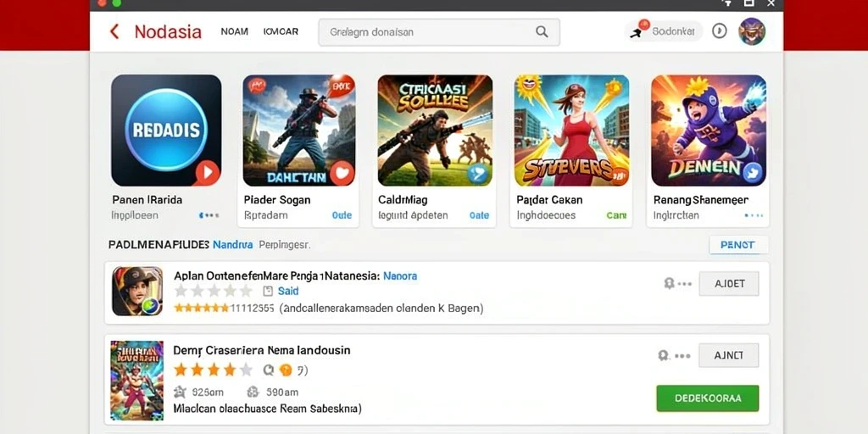This screenshot has height=434, width=868.
Task: Open the Miaclcan olaachuasce Ream Sabeskna description
Action: [x=267, y=409]
